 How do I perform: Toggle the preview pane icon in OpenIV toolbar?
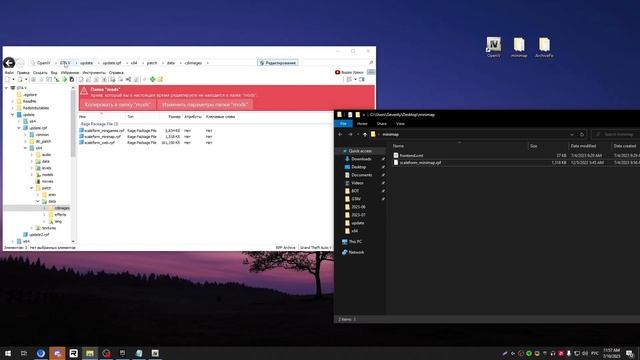(362, 79)
